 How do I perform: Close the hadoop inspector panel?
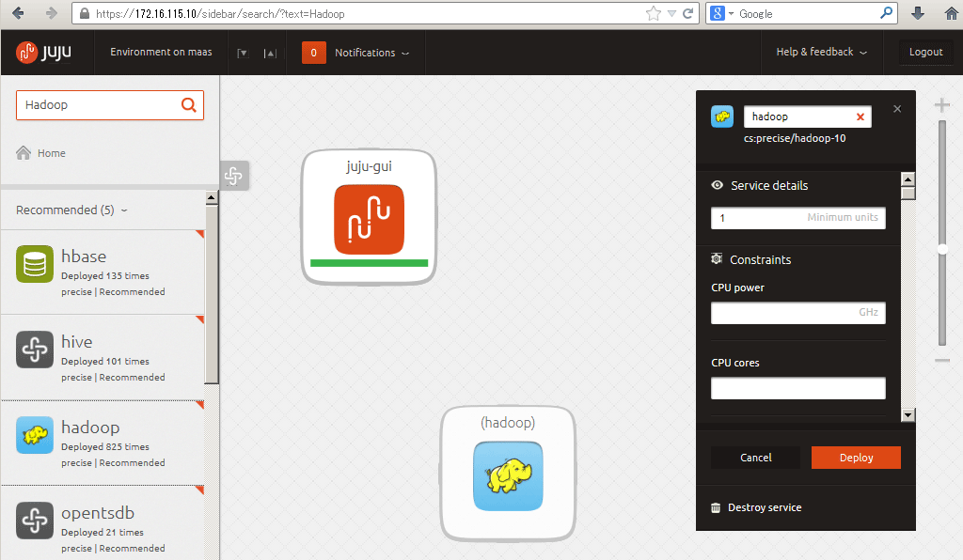pyautogui.click(x=897, y=109)
